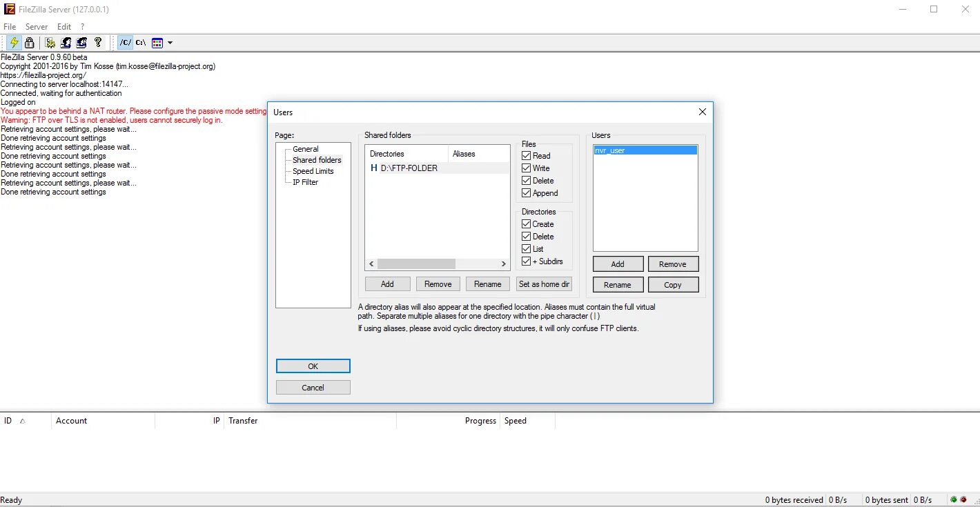980x507 pixels.
Task: Click the green status LED indicator
Action: coord(954,499)
